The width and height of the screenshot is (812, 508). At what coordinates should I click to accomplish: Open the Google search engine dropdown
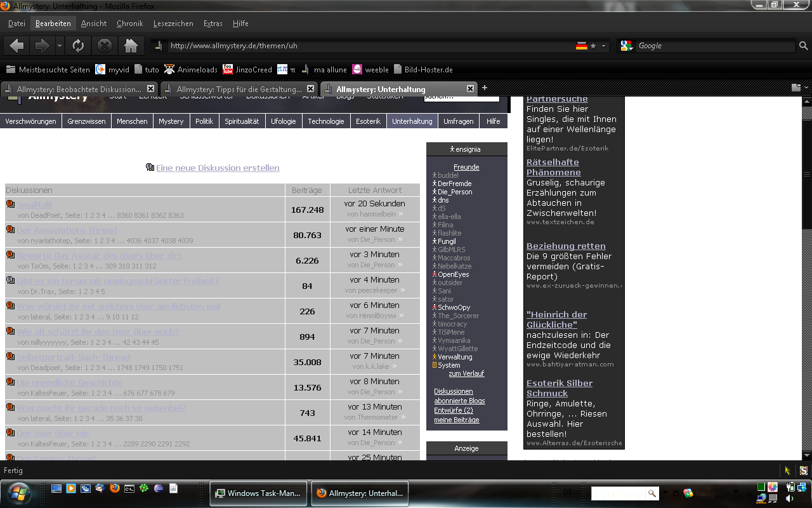[x=627, y=46]
